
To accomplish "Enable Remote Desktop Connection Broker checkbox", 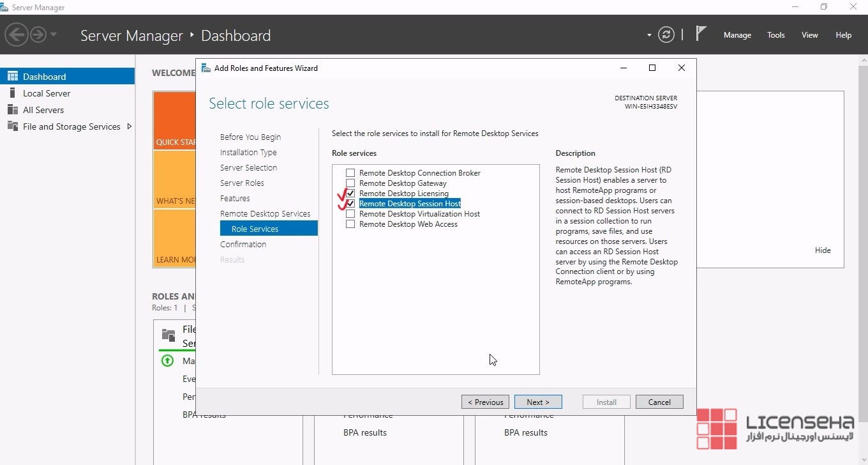I will click(x=350, y=173).
